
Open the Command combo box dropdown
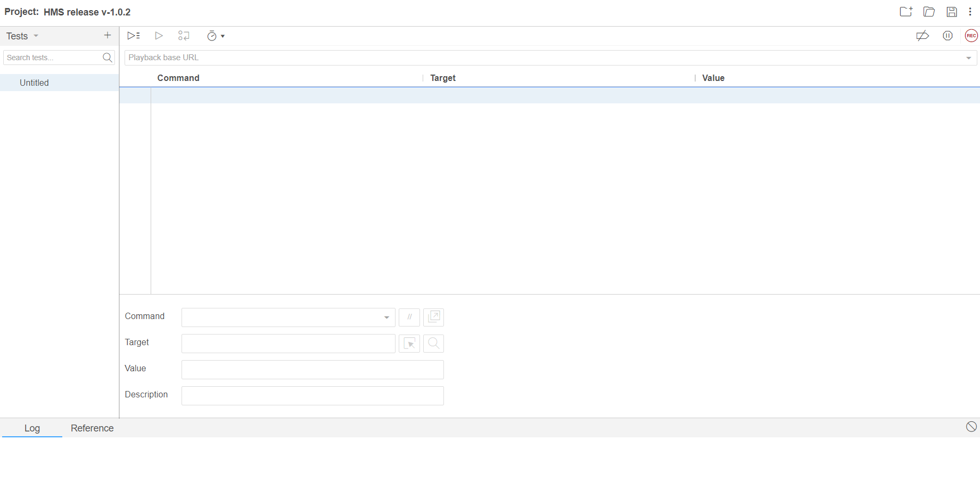[386, 317]
